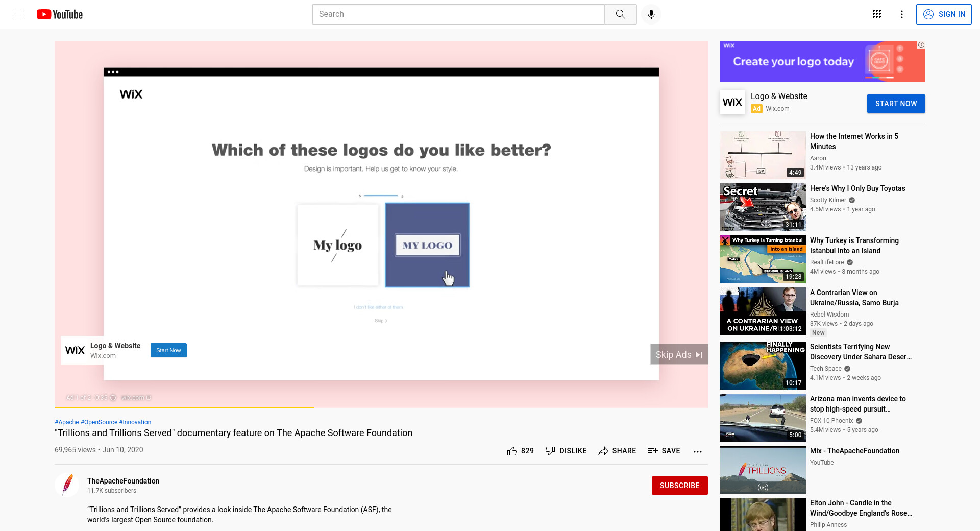This screenshot has height=531, width=980.
Task: Open the Trillions mix thumbnail
Action: tap(763, 470)
